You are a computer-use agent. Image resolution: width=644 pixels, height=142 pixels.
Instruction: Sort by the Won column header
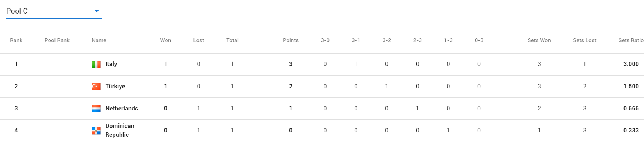(166, 40)
